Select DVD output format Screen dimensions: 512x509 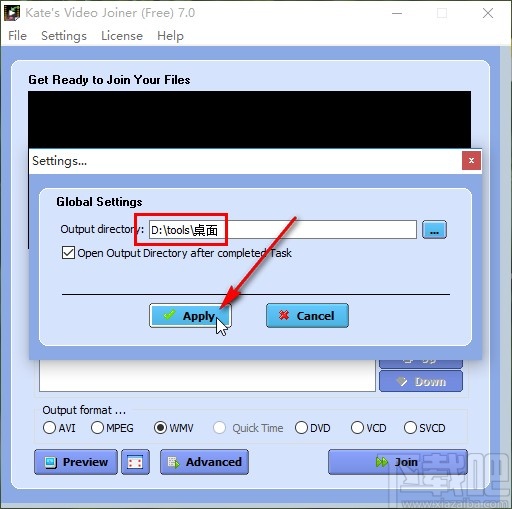point(301,428)
